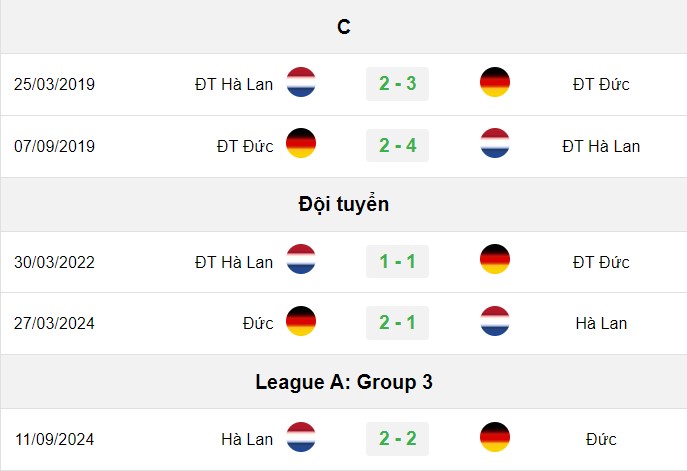687x471 pixels.
Task: Click Netherlands flag in 11/09/2024 match
Action: [301, 437]
